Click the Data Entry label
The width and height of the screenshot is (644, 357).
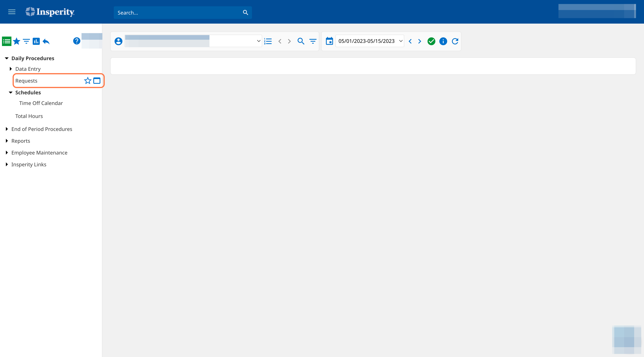coord(28,69)
